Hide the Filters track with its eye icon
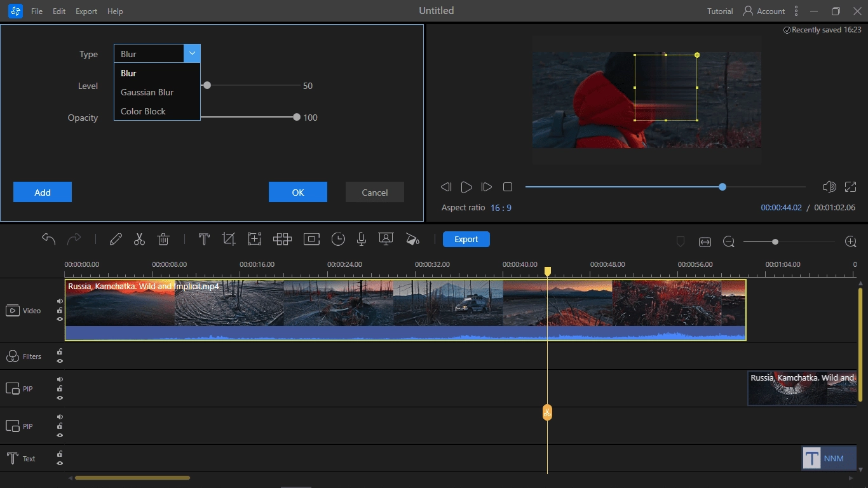 click(60, 361)
